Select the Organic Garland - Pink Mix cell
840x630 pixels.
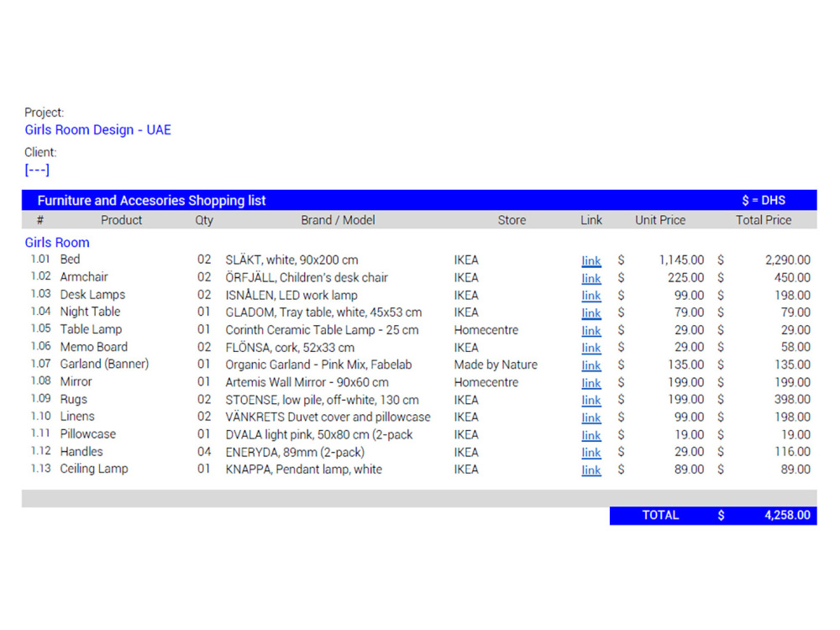(x=318, y=365)
